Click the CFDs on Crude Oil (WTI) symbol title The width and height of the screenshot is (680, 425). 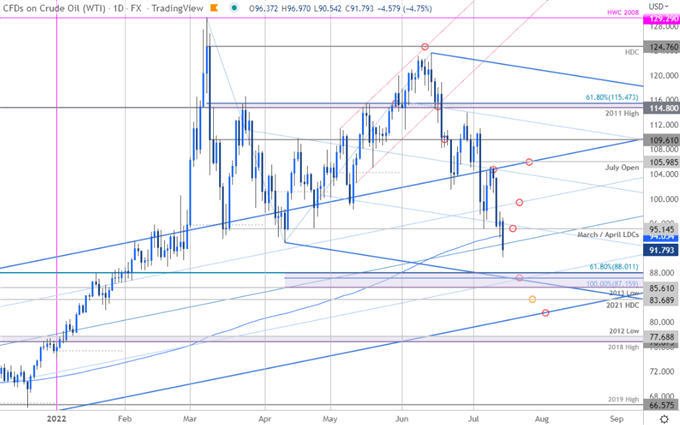pyautogui.click(x=50, y=9)
